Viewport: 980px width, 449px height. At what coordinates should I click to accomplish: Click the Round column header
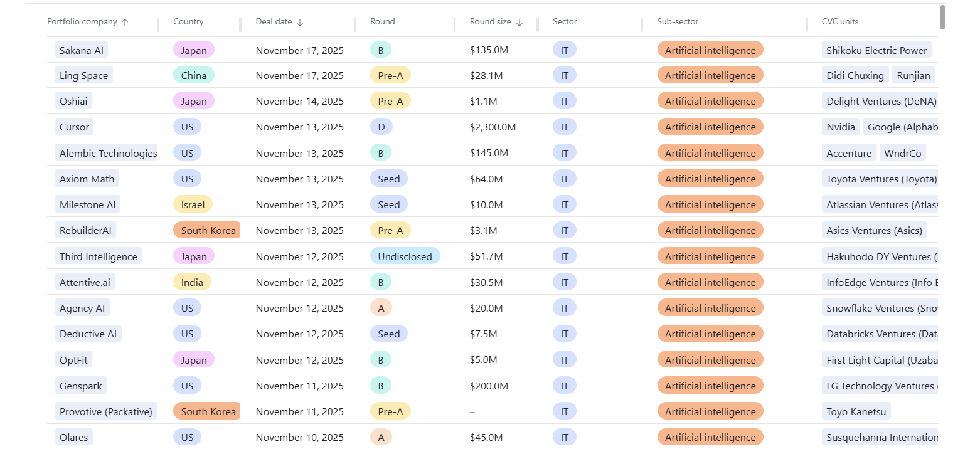(x=382, y=22)
